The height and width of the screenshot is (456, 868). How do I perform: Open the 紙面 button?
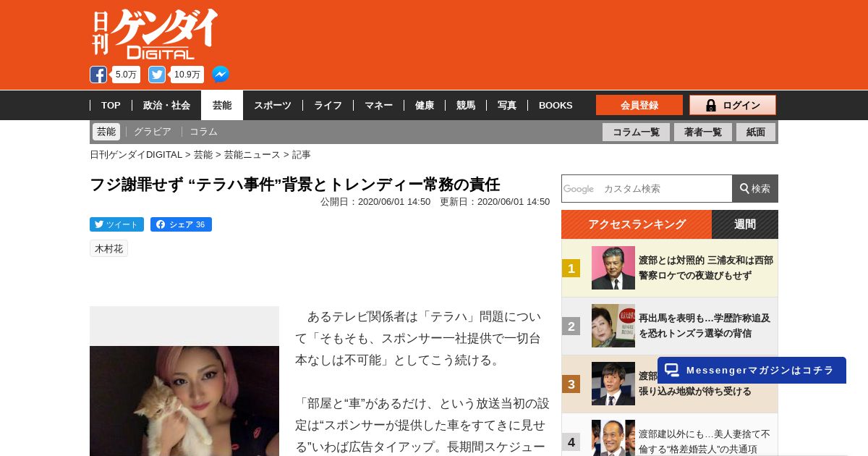[756, 132]
